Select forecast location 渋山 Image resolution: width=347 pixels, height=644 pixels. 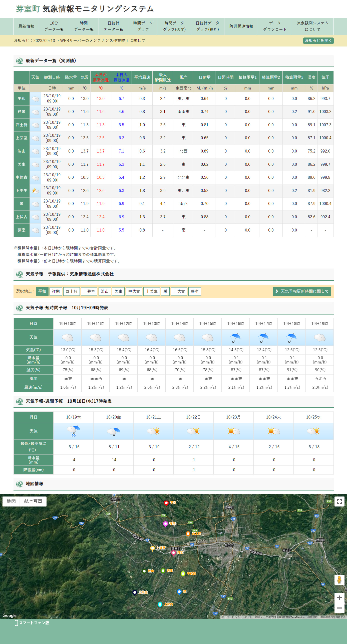[105, 291]
